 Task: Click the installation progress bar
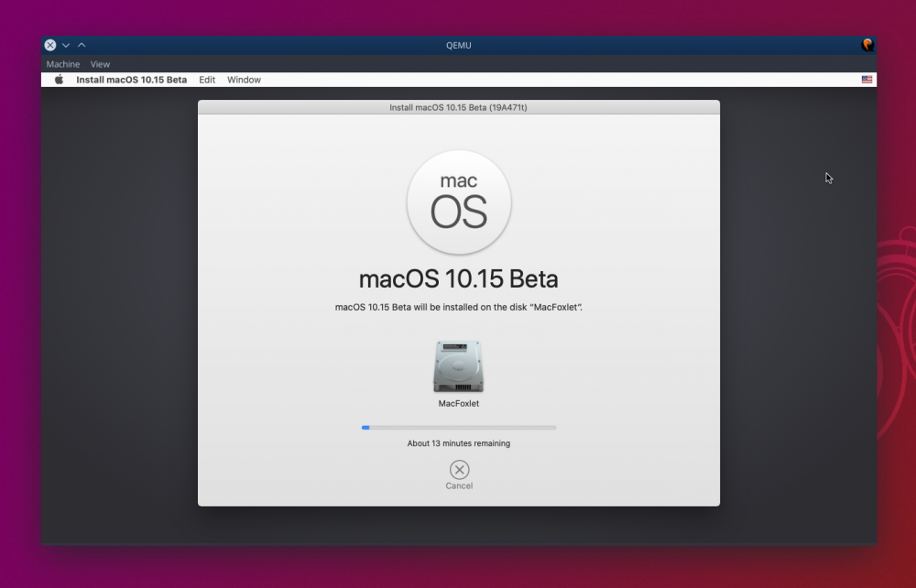[459, 428]
